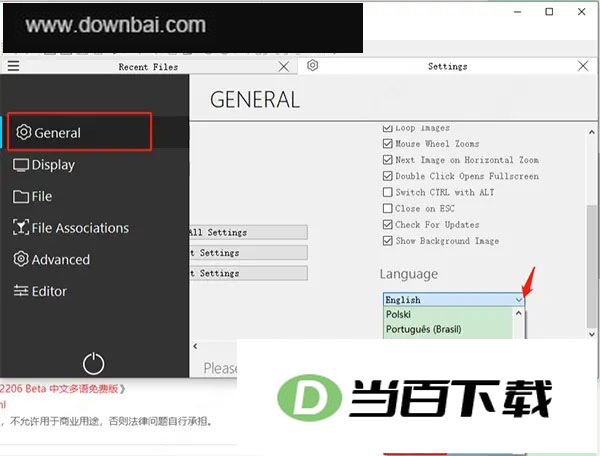The width and height of the screenshot is (600, 456).
Task: Click the power icon in the sidebar
Action: coord(93,363)
